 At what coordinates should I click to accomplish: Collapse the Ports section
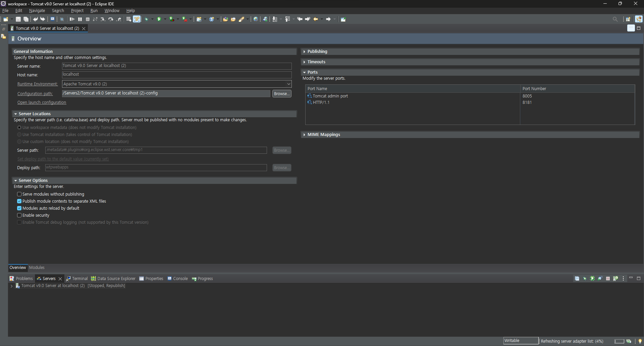click(304, 72)
